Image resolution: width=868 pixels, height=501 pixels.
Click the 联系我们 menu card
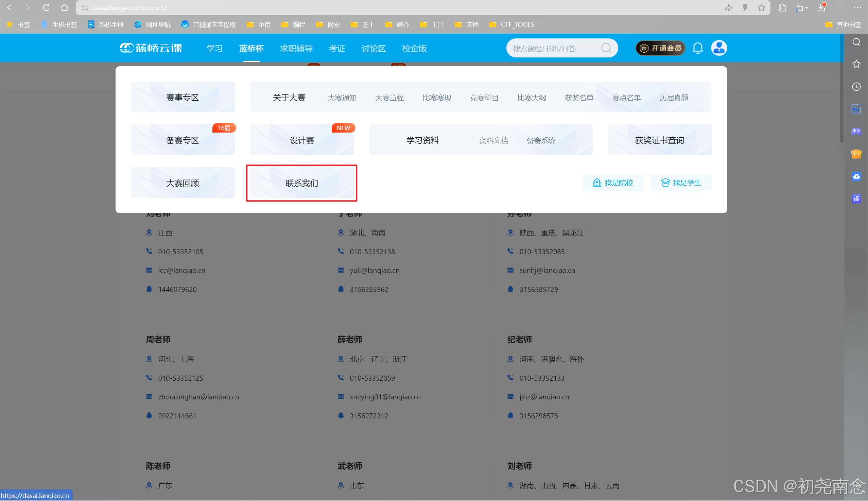302,183
